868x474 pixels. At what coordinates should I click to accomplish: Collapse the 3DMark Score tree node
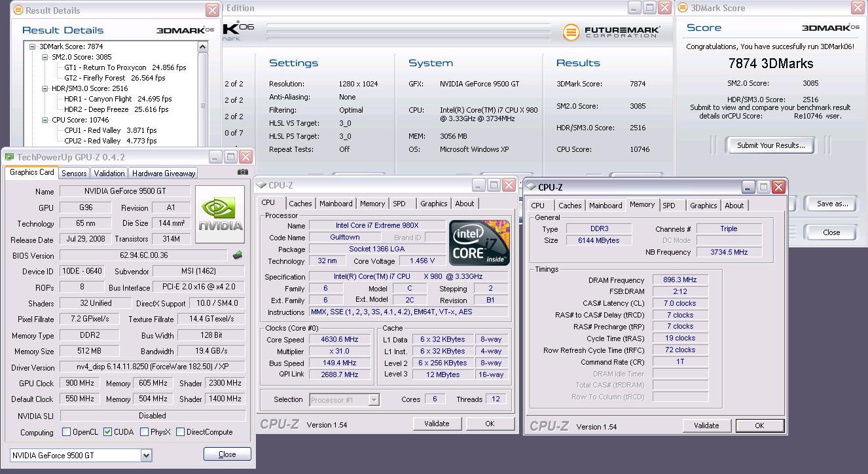click(x=32, y=46)
